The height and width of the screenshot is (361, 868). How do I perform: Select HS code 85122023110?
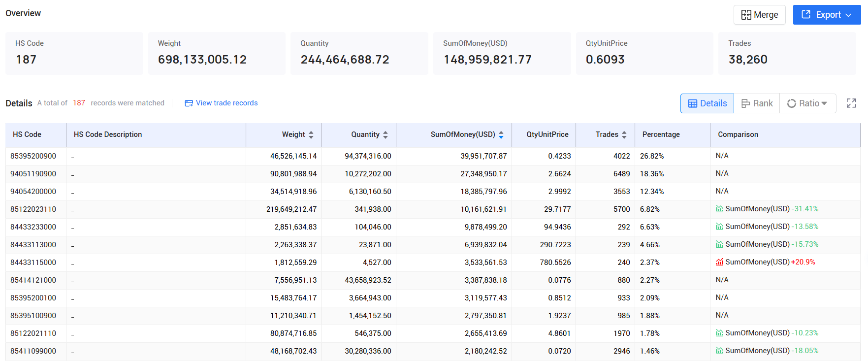[x=33, y=209]
